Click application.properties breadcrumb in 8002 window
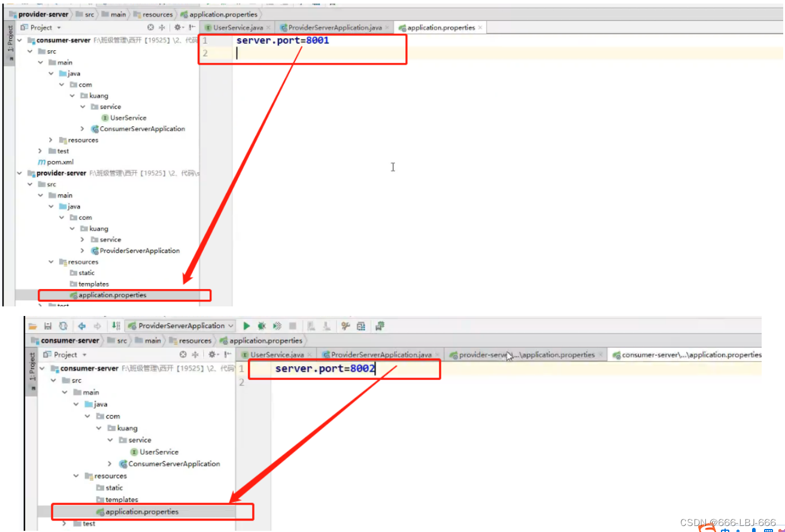This screenshot has width=785, height=532. (x=261, y=341)
